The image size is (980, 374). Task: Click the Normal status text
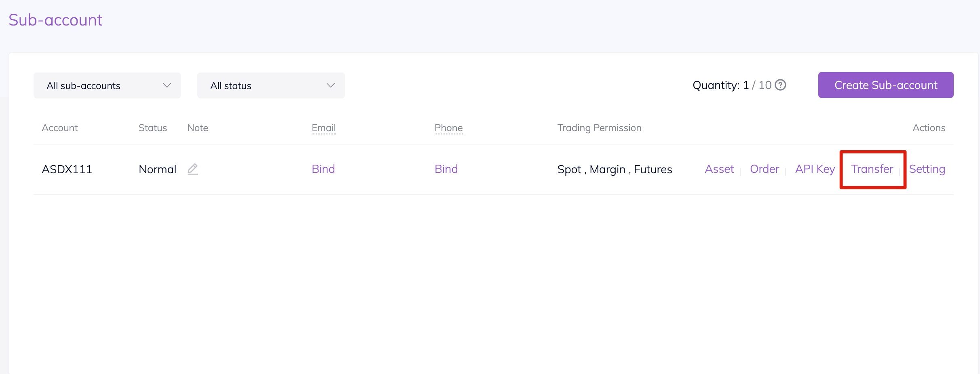point(157,169)
